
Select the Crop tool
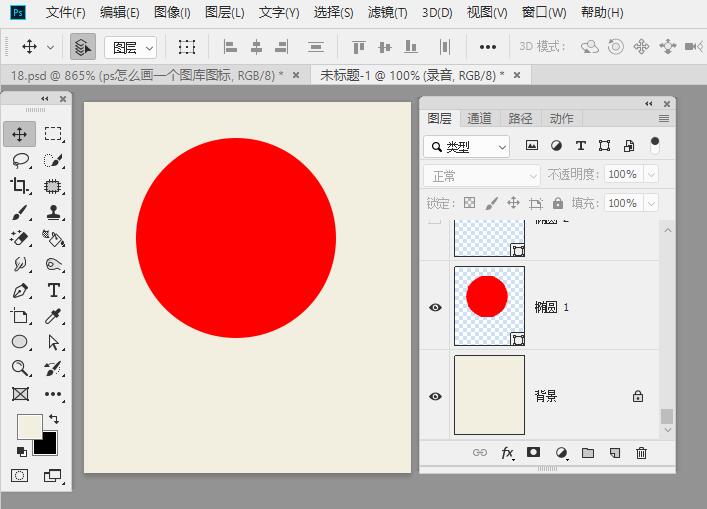(x=20, y=186)
